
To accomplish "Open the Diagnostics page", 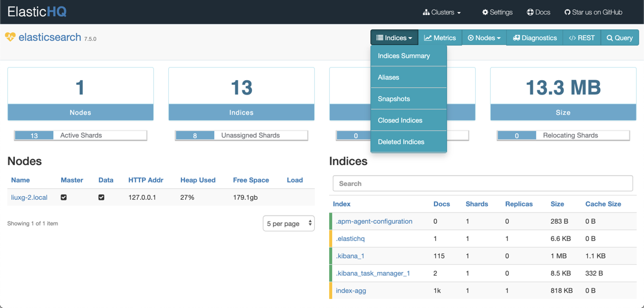I will pos(535,38).
